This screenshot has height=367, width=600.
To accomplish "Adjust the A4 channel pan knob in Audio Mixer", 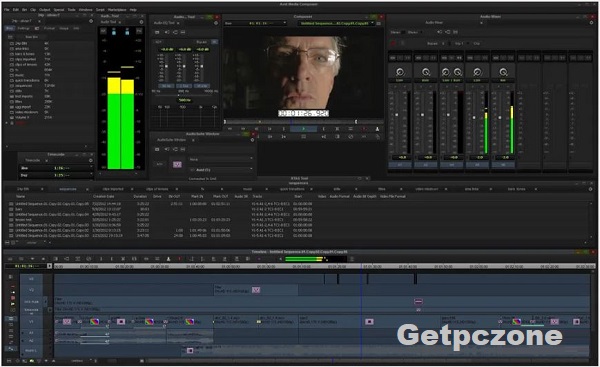I will point(477,72).
